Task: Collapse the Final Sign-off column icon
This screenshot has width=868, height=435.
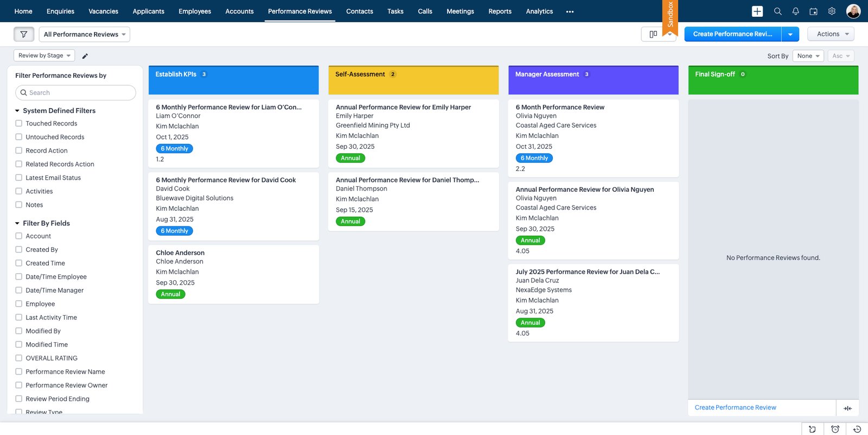Action: (847, 408)
